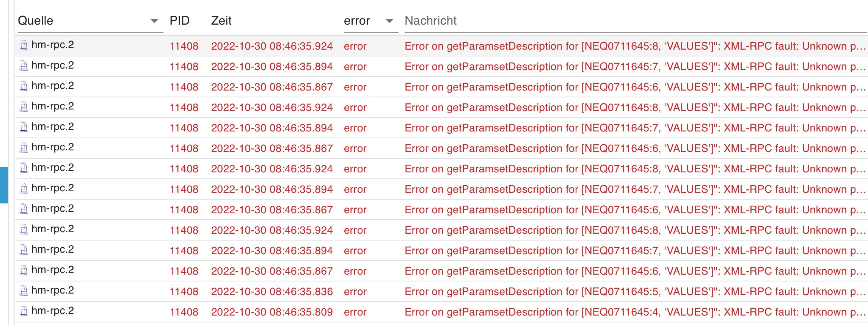
Task: Open the Quelle source filter dropdown arrow
Action: (154, 21)
